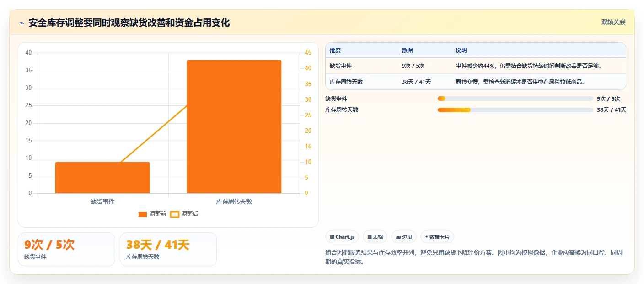Click the 库存周转天数 x-axis label
This screenshot has width=644, height=284.
coord(234,202)
